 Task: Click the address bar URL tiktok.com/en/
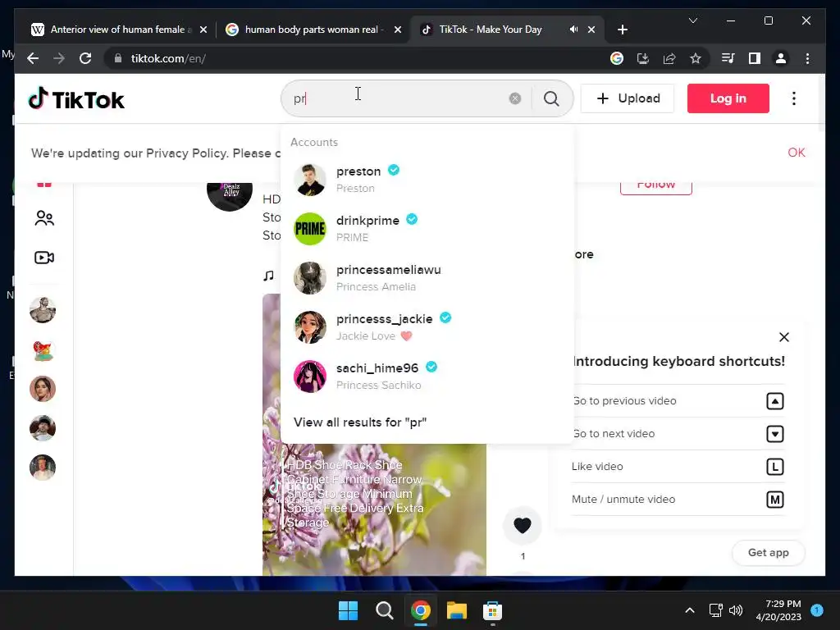168,58
